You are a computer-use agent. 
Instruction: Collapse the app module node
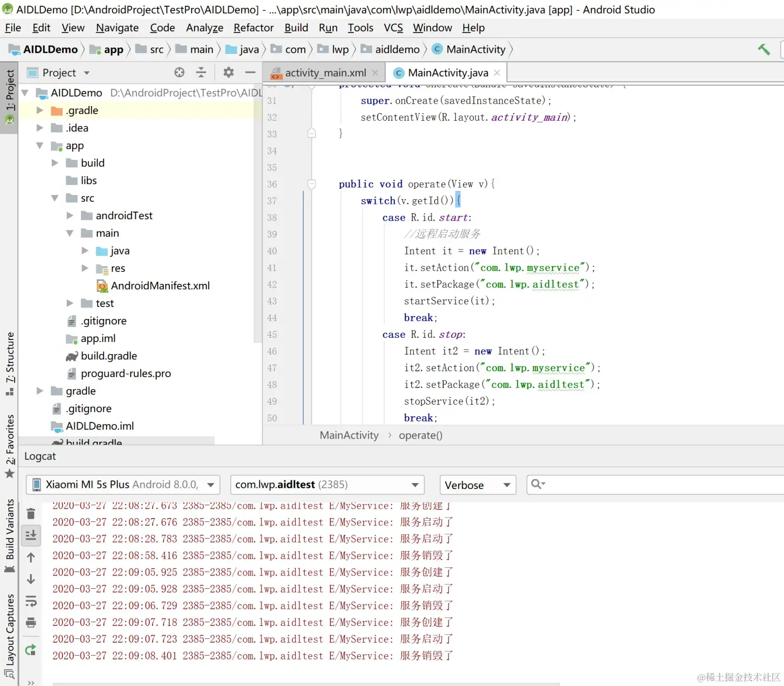coord(40,145)
